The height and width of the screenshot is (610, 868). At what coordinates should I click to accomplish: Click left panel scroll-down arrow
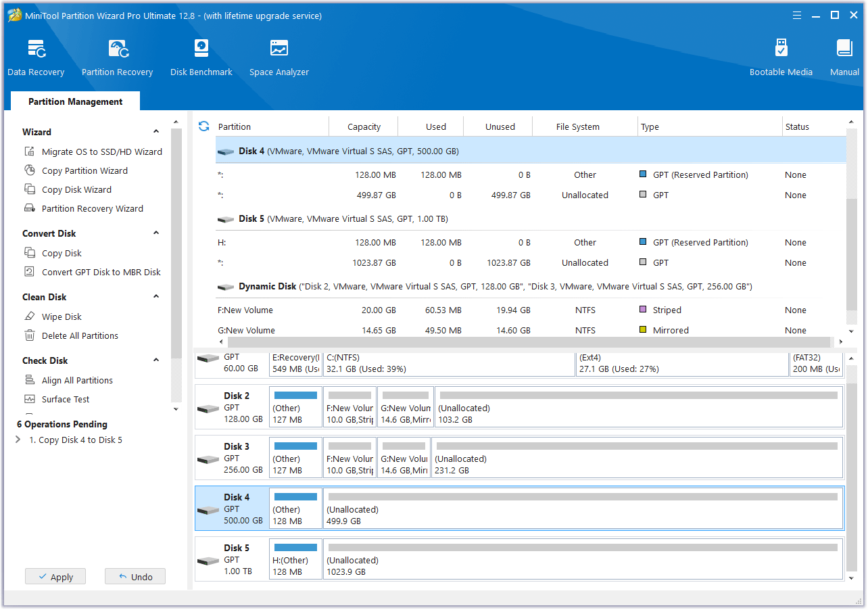(176, 409)
